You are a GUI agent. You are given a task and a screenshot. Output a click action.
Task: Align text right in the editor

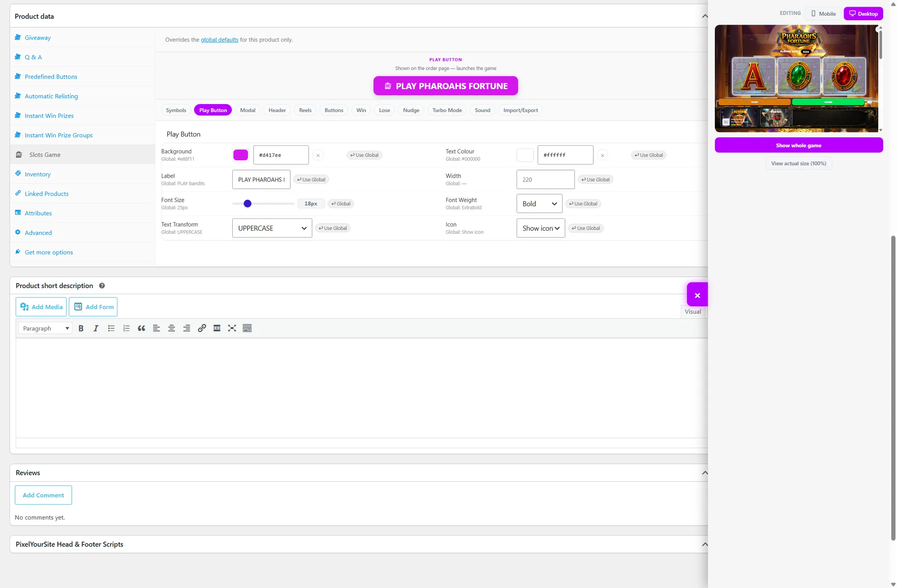187,328
